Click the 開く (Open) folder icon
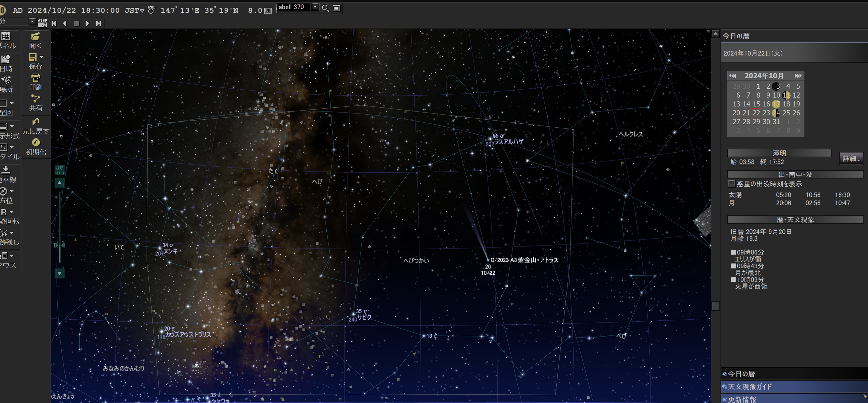868x403 pixels. [35, 36]
